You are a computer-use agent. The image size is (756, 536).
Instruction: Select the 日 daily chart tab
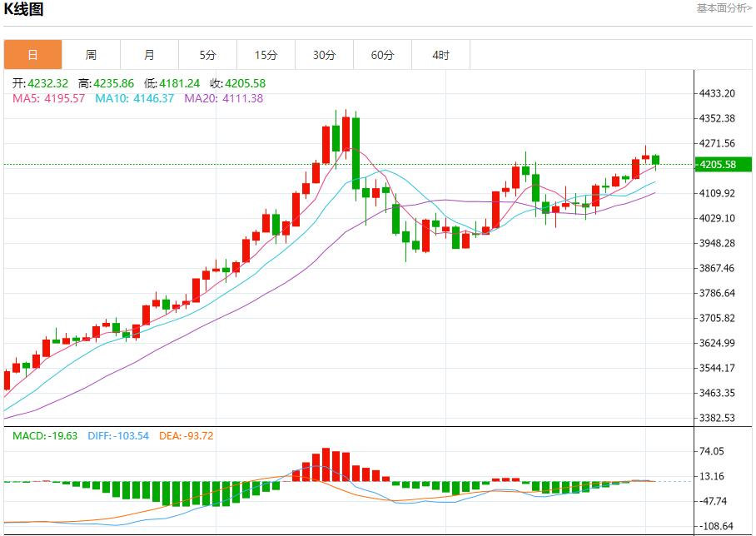tap(32, 55)
